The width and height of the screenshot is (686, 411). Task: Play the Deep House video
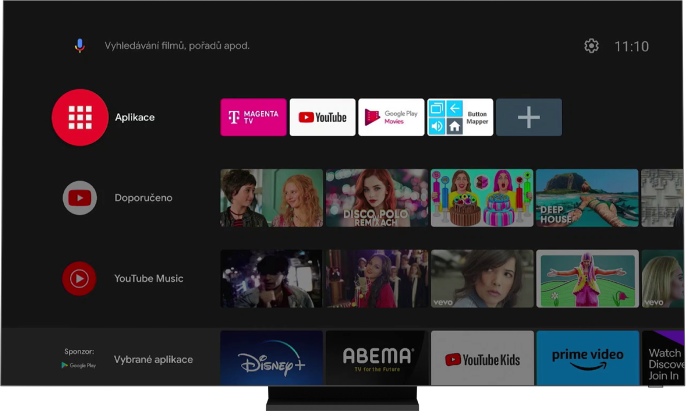tap(587, 198)
